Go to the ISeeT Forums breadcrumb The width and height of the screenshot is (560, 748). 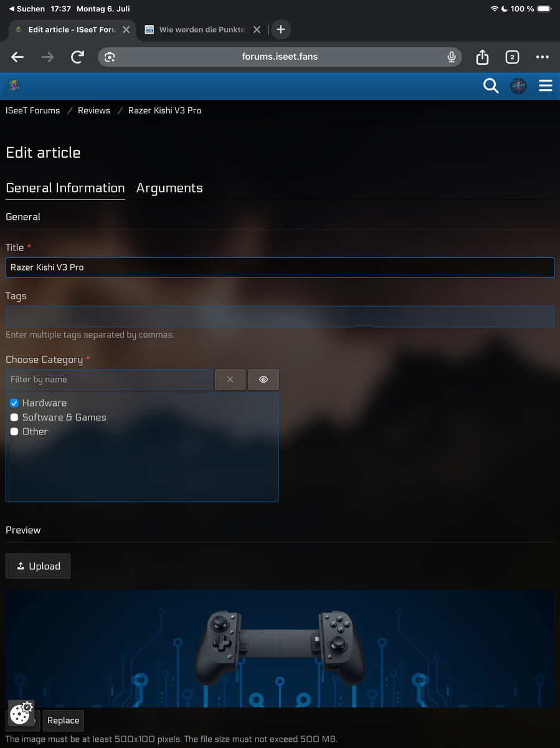tap(33, 110)
